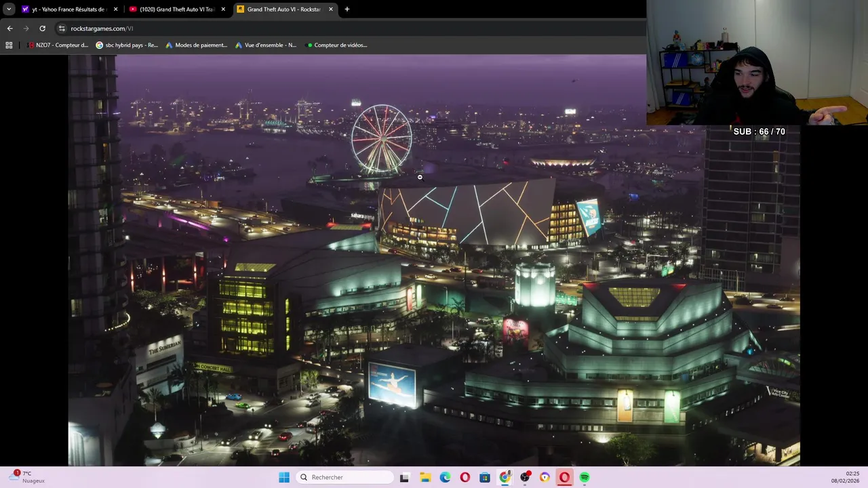Open Compteur de vidéos bookmark

point(336,45)
